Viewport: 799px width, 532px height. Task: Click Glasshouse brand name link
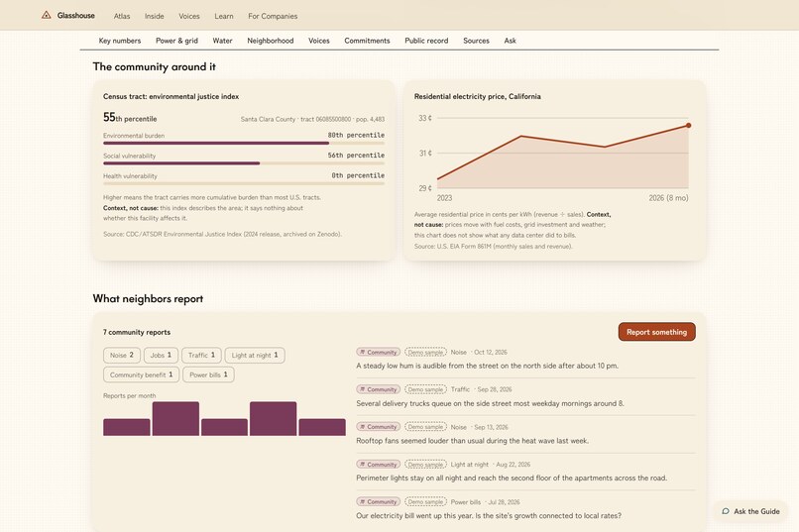[76, 16]
